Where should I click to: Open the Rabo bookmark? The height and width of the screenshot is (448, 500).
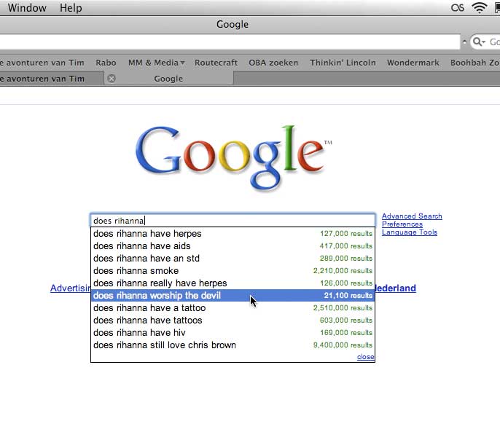[106, 63]
